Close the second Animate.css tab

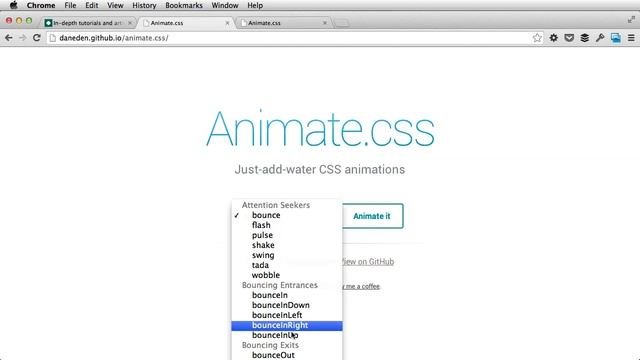coord(325,23)
